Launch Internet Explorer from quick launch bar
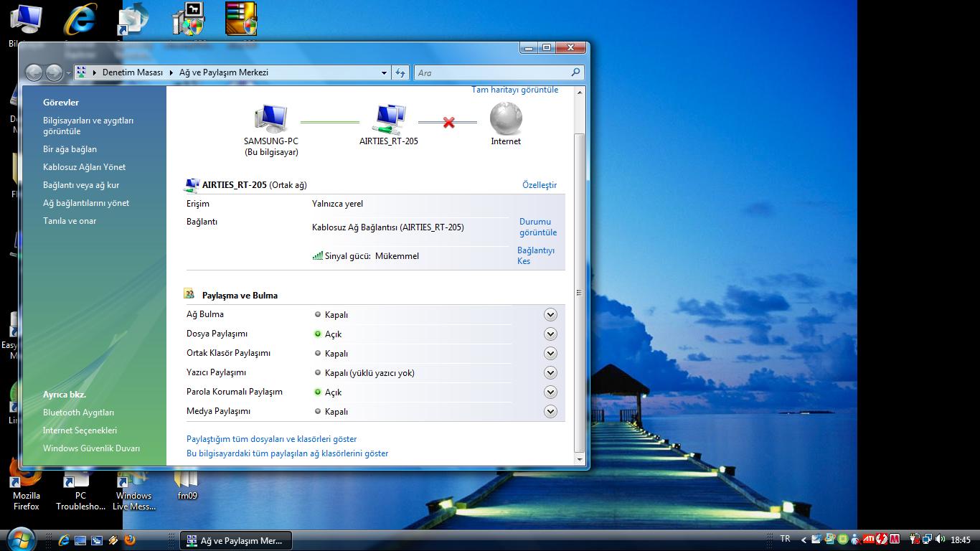 [x=64, y=540]
